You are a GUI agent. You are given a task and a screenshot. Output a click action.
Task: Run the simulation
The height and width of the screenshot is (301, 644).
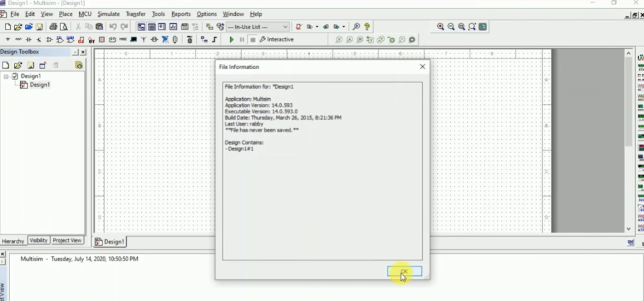pos(231,40)
